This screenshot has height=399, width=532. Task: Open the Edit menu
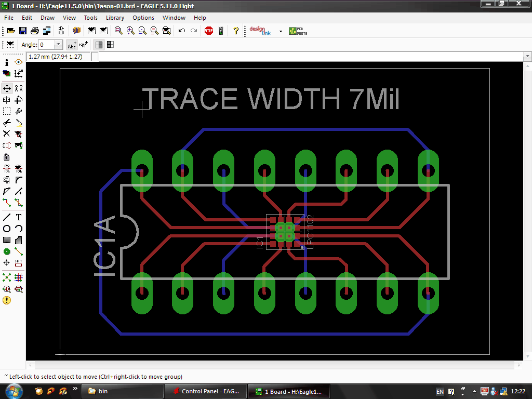(x=27, y=18)
